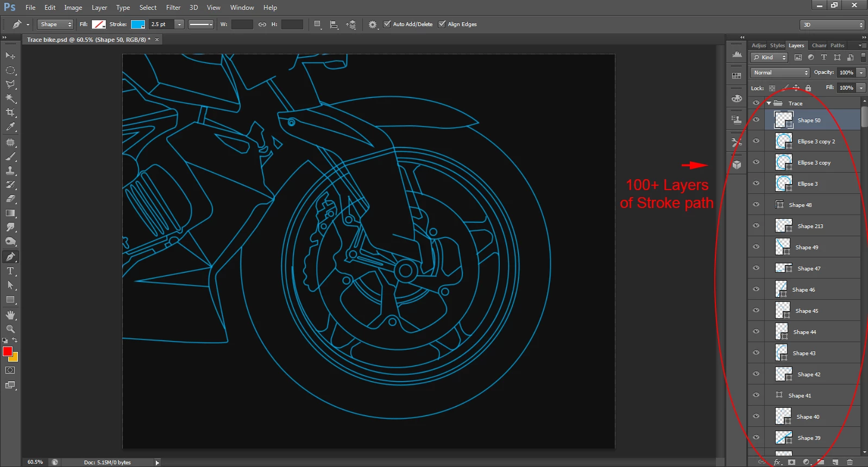
Task: Switch to the Channels tab
Action: (819, 46)
